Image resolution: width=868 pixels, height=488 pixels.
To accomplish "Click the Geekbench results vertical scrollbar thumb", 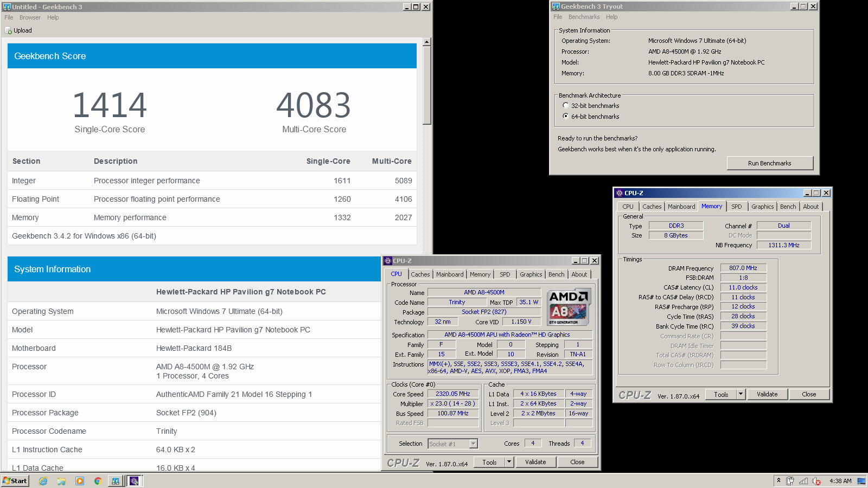I will (x=426, y=85).
